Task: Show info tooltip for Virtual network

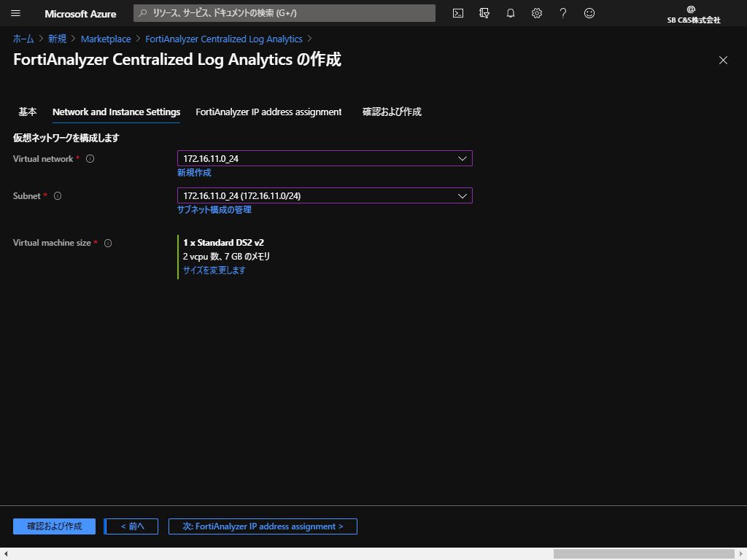Action: (x=90, y=159)
